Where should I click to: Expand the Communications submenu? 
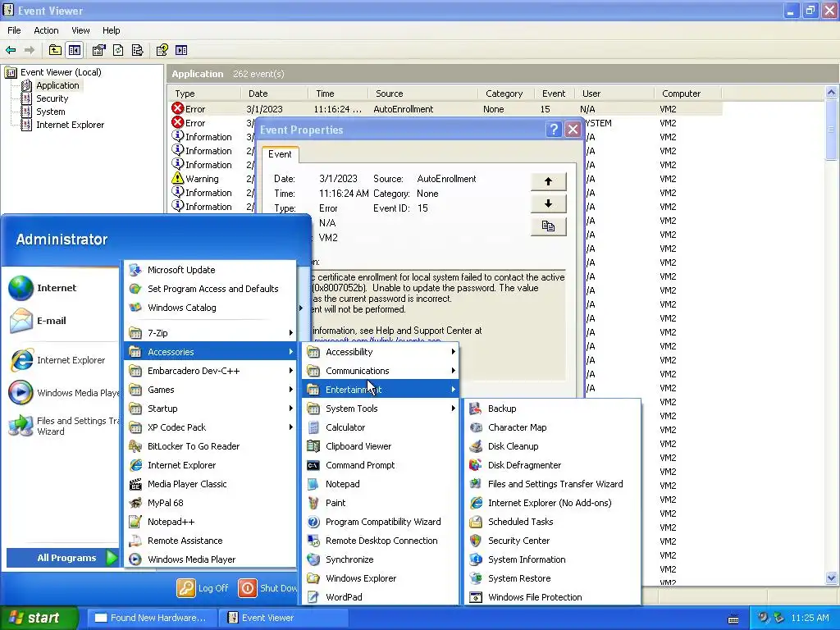pyautogui.click(x=381, y=371)
